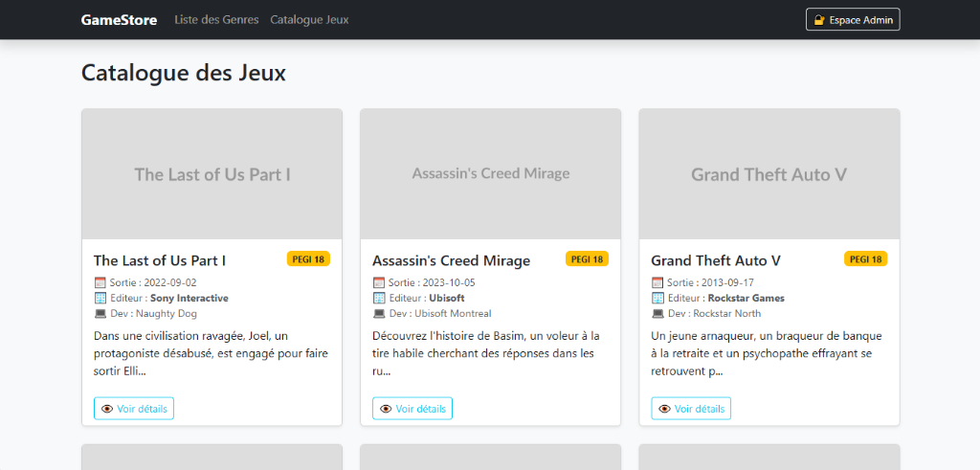
Task: Click calendar icon beside Sortie 2022-09-02
Action: pyautogui.click(x=100, y=282)
